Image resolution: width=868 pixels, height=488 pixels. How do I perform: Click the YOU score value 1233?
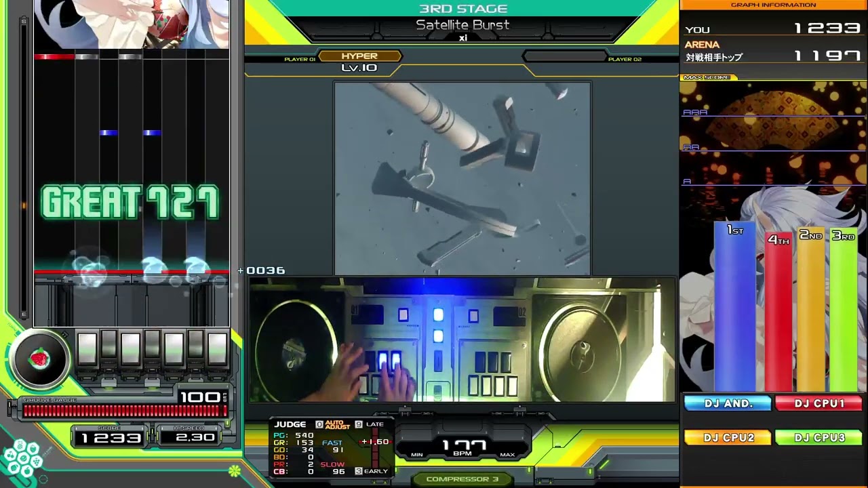tap(827, 29)
